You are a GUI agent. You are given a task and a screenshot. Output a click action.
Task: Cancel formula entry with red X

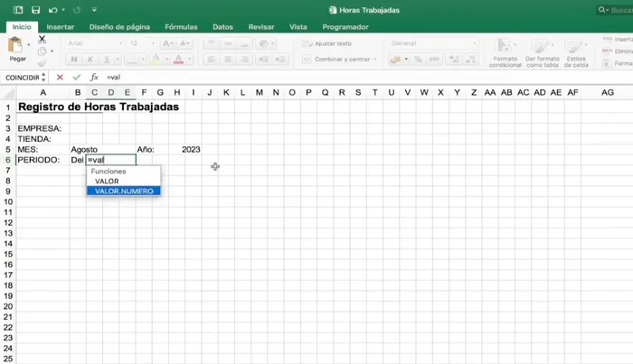click(61, 78)
